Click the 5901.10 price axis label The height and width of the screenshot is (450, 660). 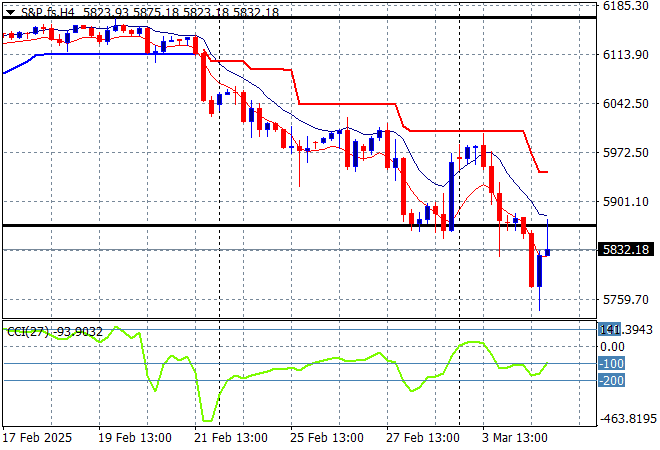click(625, 202)
